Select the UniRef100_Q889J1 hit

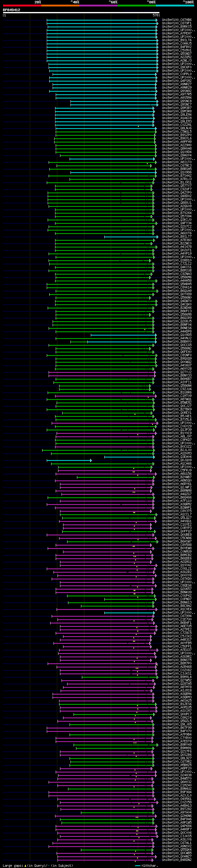coord(177,203)
